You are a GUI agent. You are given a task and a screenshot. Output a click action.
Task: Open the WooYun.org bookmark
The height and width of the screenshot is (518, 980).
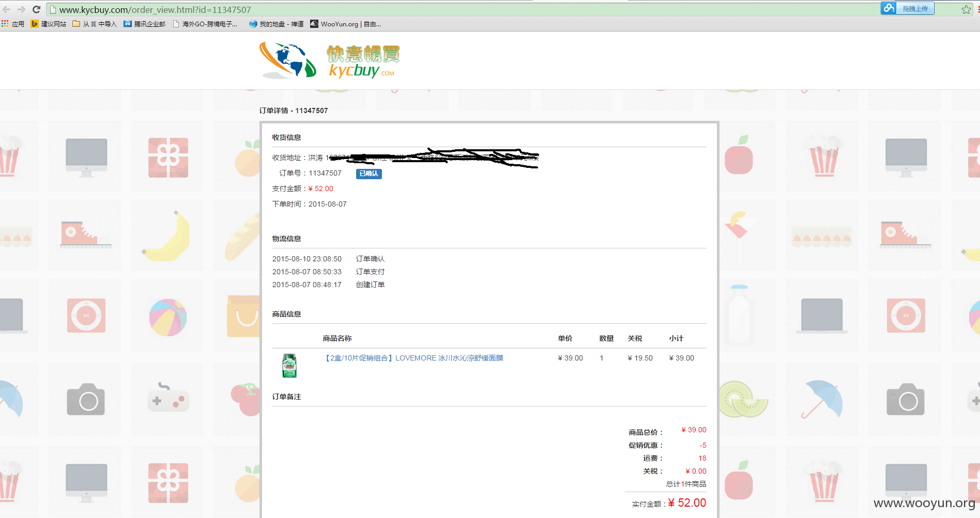pos(346,24)
